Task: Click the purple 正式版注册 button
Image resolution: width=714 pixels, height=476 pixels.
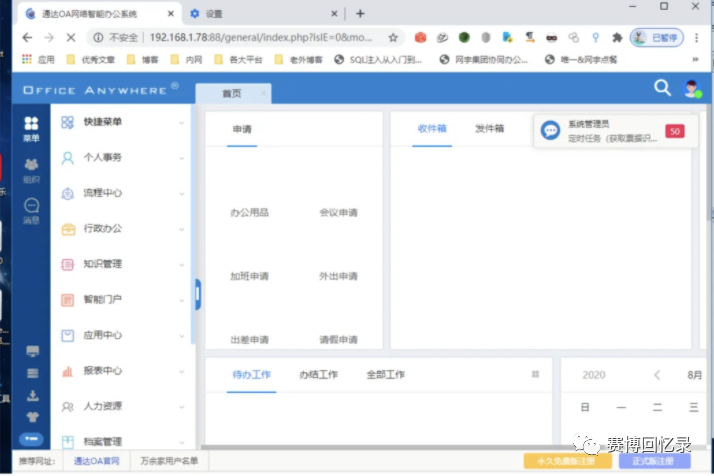Action: (654, 461)
